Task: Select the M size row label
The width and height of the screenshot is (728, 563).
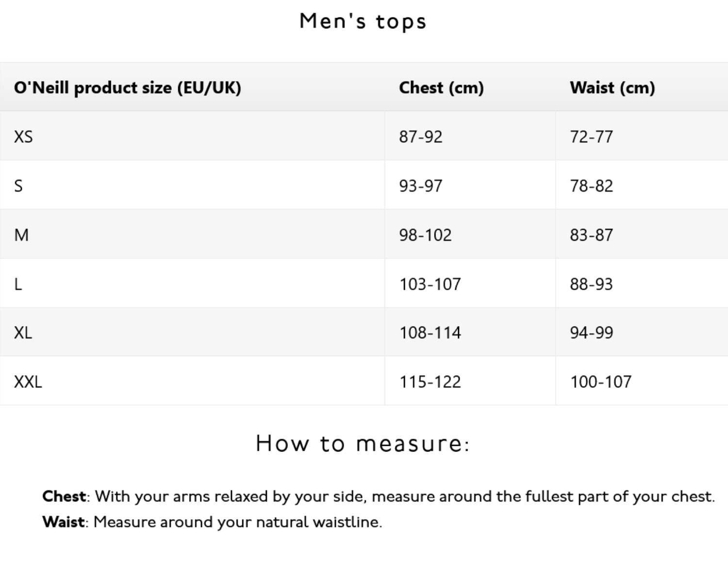Action: point(21,235)
